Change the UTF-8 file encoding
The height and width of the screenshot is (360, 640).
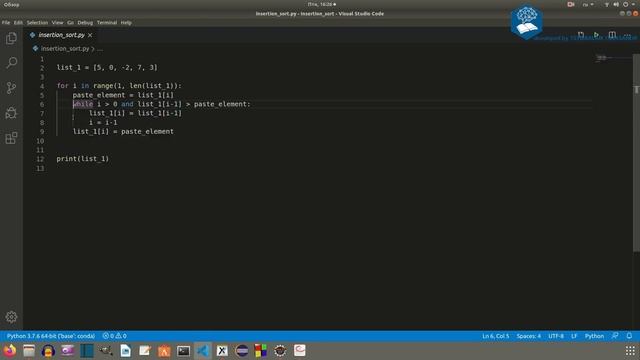pyautogui.click(x=556, y=336)
